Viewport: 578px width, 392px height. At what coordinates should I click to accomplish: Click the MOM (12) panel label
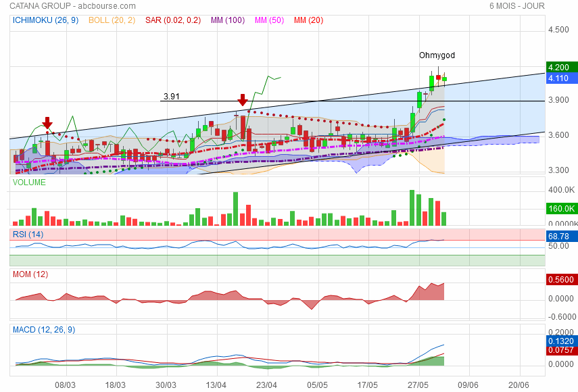pos(30,274)
